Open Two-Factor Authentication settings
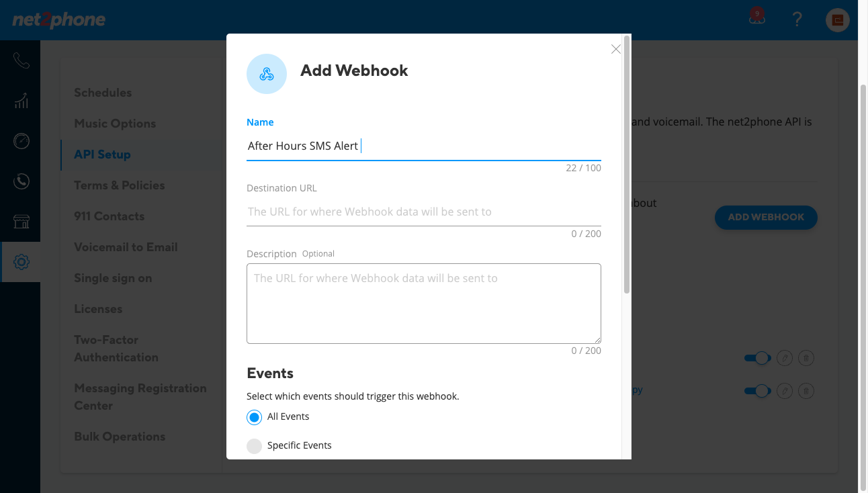This screenshot has height=493, width=868. 116,349
